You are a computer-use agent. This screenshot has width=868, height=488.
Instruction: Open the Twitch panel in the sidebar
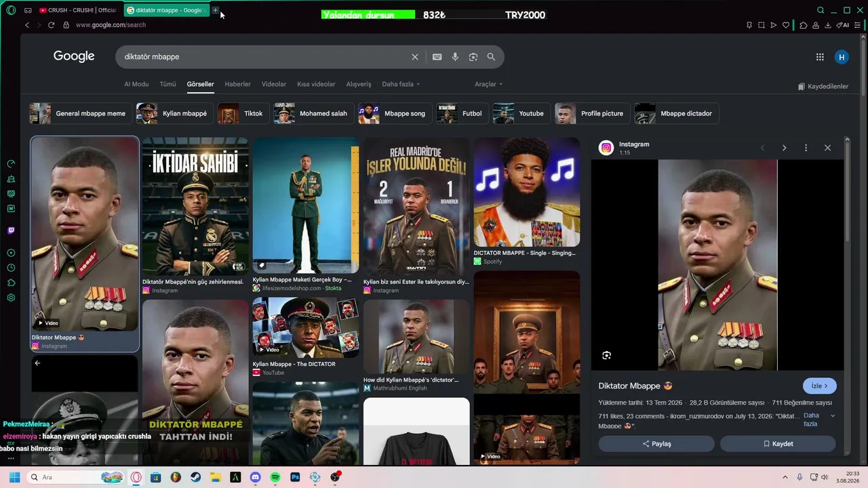(x=11, y=230)
